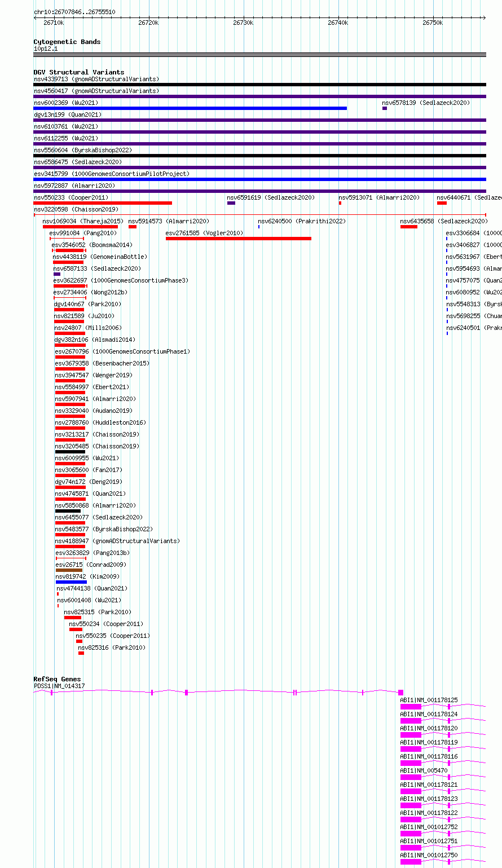502x868 pixels.
Task: Open nsv3947547 (Wenger2019) variant
Action: 94,375
